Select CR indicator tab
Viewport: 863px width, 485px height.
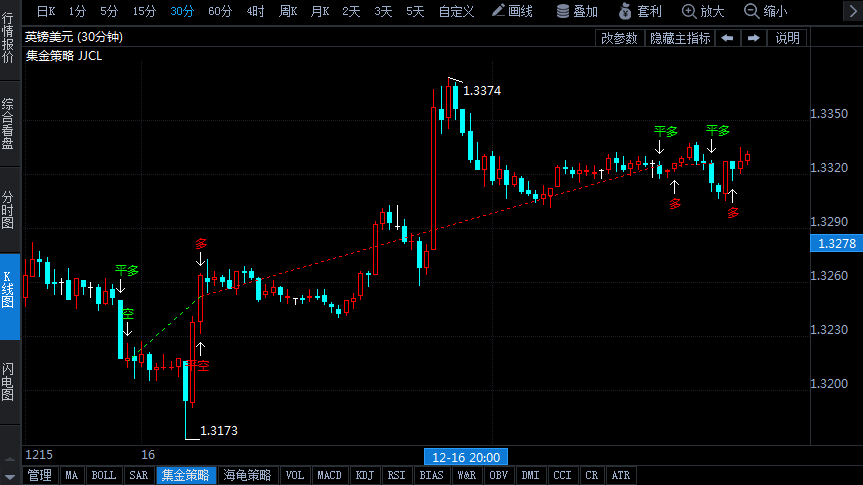click(x=592, y=475)
